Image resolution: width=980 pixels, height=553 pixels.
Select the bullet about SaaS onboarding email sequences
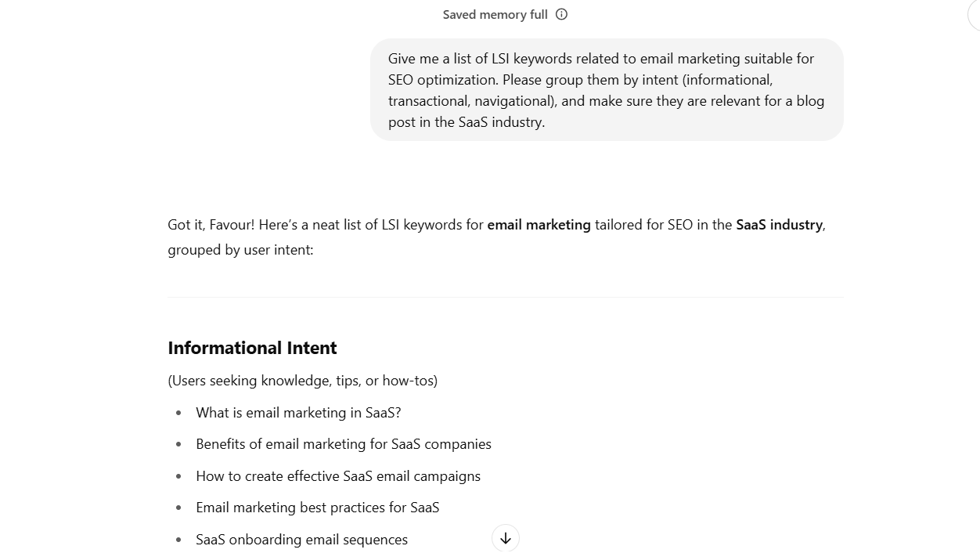(302, 539)
